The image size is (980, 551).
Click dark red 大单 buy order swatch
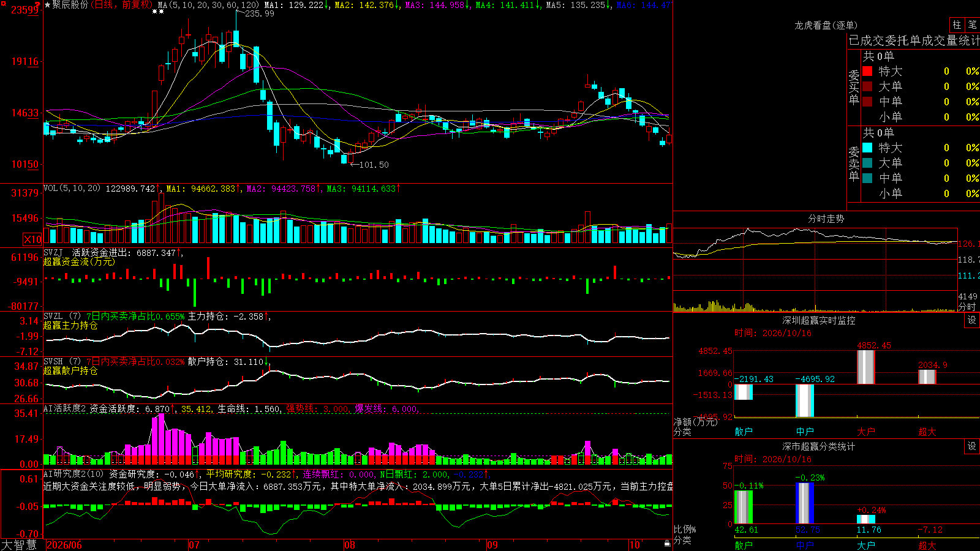click(867, 86)
